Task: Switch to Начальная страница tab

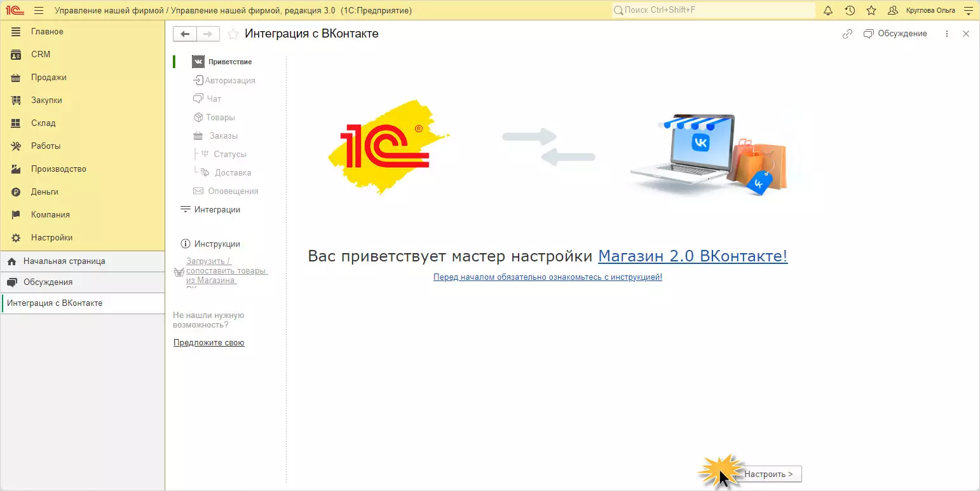Action: (83, 261)
